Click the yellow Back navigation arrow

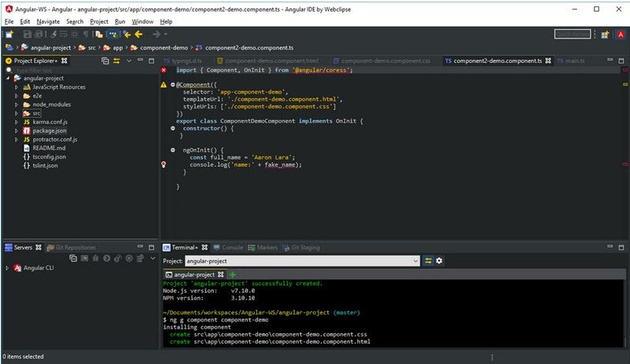pyautogui.click(x=138, y=35)
